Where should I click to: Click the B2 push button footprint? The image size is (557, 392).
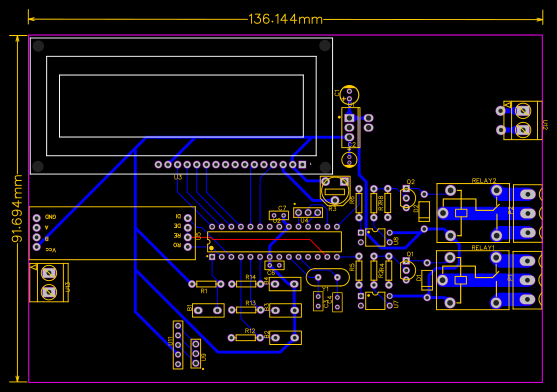click(285, 338)
